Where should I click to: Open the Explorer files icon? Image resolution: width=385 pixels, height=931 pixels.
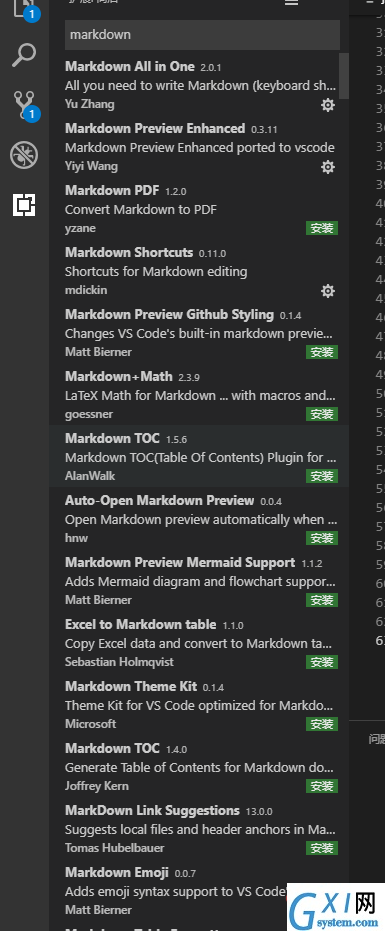(x=24, y=9)
